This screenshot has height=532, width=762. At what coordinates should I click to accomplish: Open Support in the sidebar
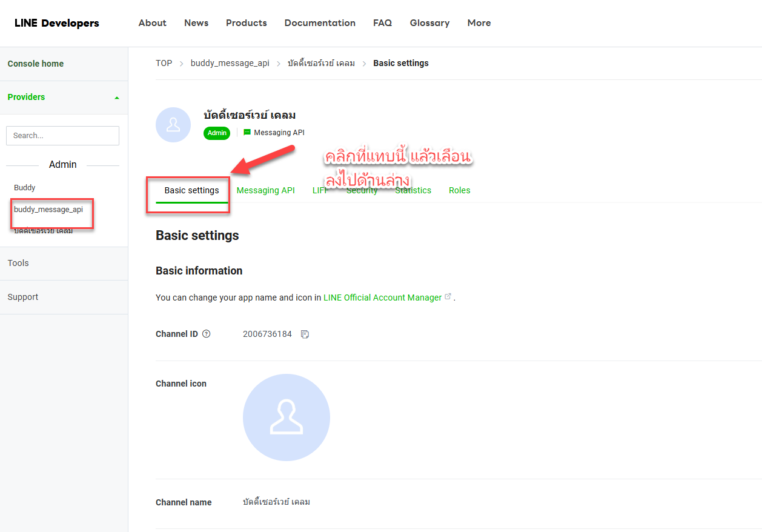(x=23, y=297)
